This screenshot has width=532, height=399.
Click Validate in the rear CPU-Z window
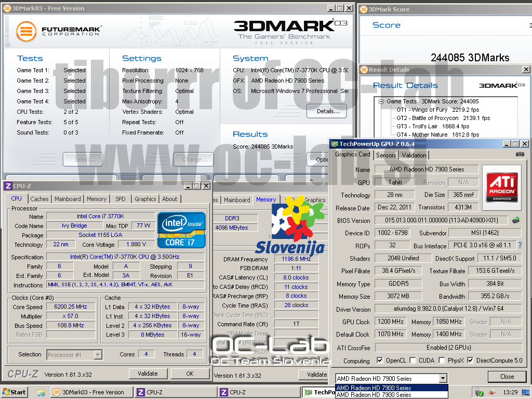314,375
